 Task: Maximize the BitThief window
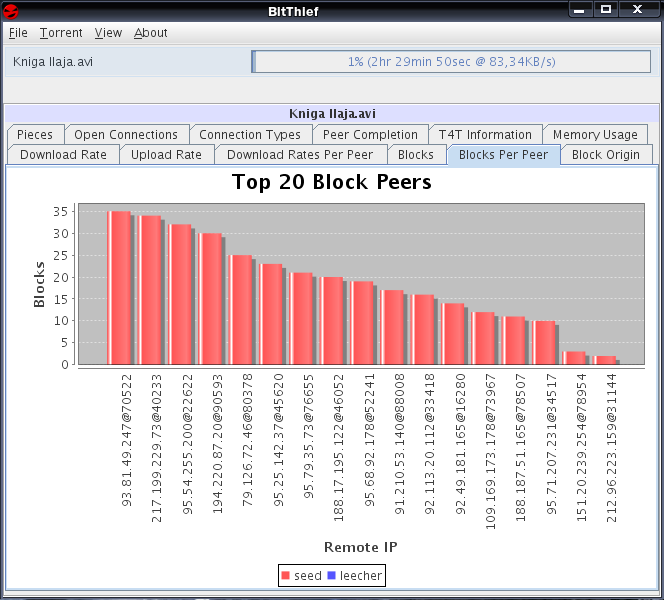[x=606, y=9]
